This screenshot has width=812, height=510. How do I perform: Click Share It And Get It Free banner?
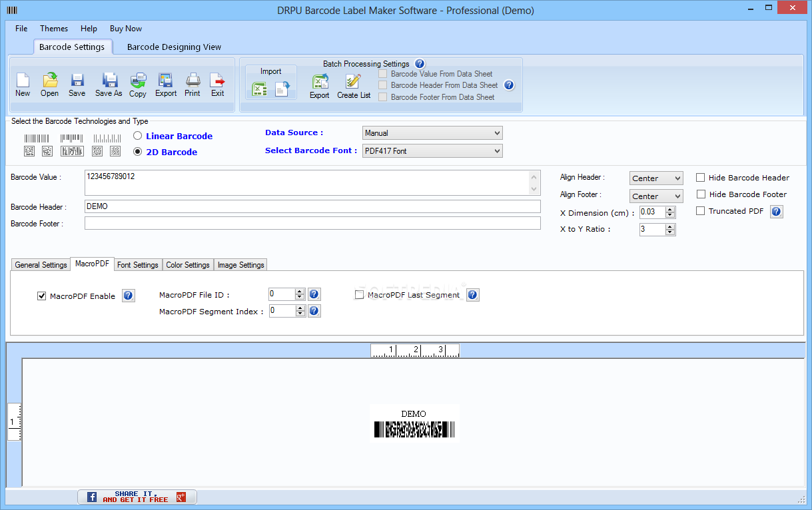pyautogui.click(x=137, y=497)
